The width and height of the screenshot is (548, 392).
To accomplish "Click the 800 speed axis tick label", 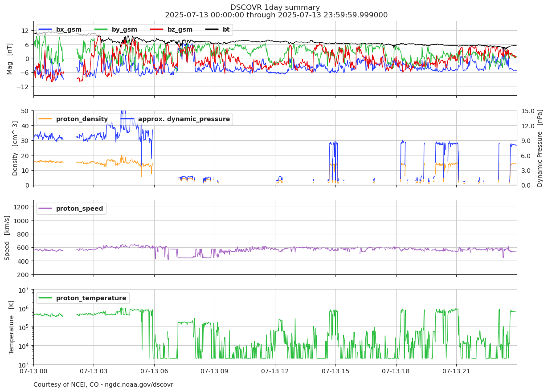I will click(24, 234).
